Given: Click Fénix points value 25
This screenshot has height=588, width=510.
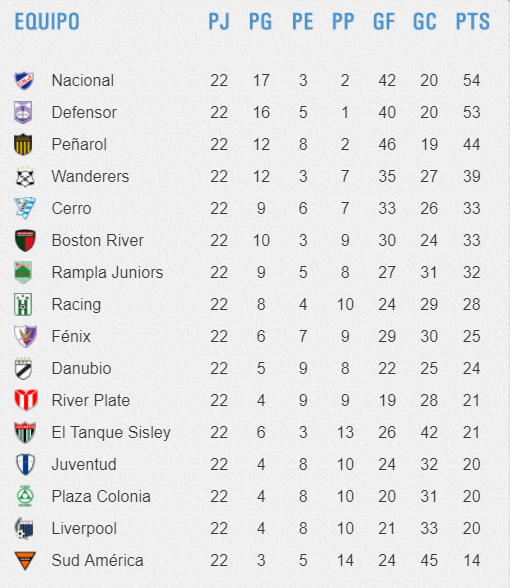Looking at the screenshot, I should [471, 336].
